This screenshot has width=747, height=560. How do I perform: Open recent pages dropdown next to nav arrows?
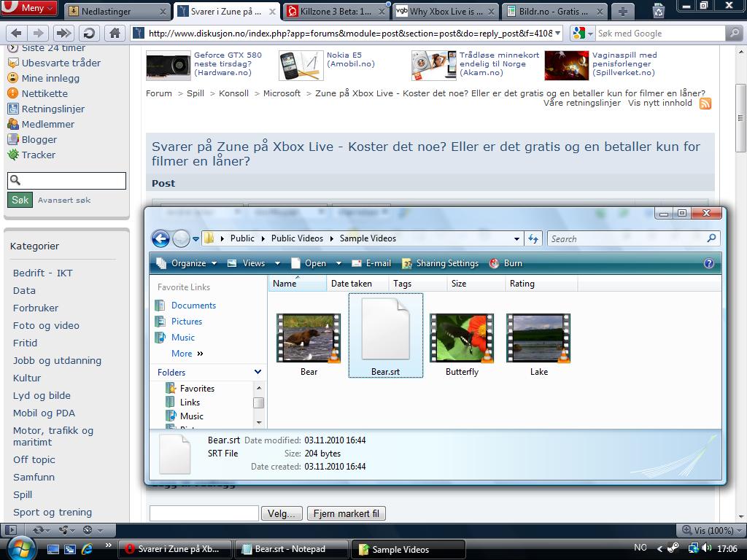coord(196,239)
